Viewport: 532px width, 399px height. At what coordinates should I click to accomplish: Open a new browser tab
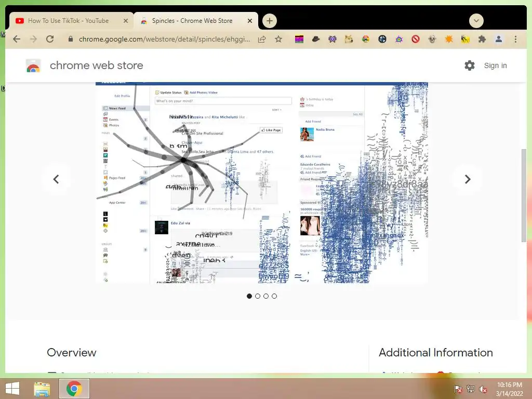(270, 21)
